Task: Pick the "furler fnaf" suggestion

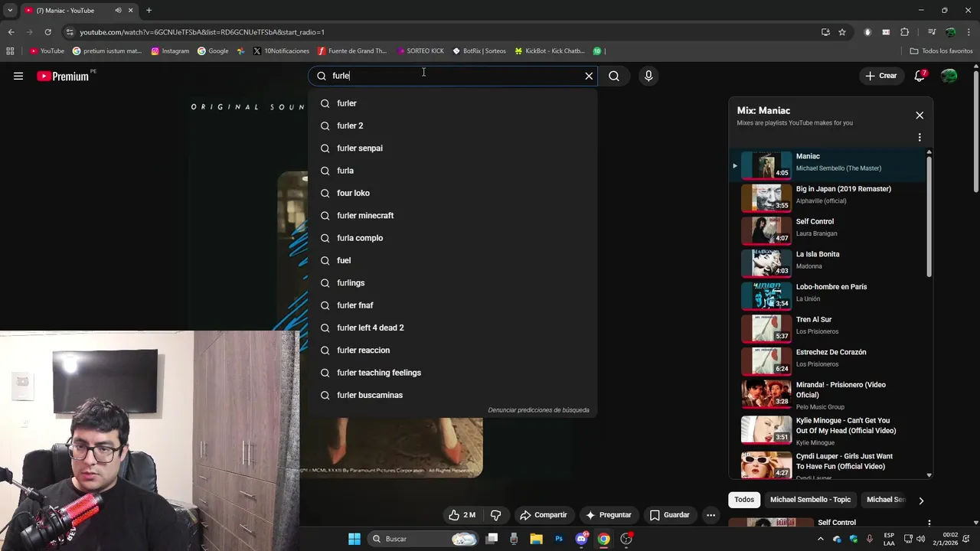Action: pyautogui.click(x=452, y=305)
